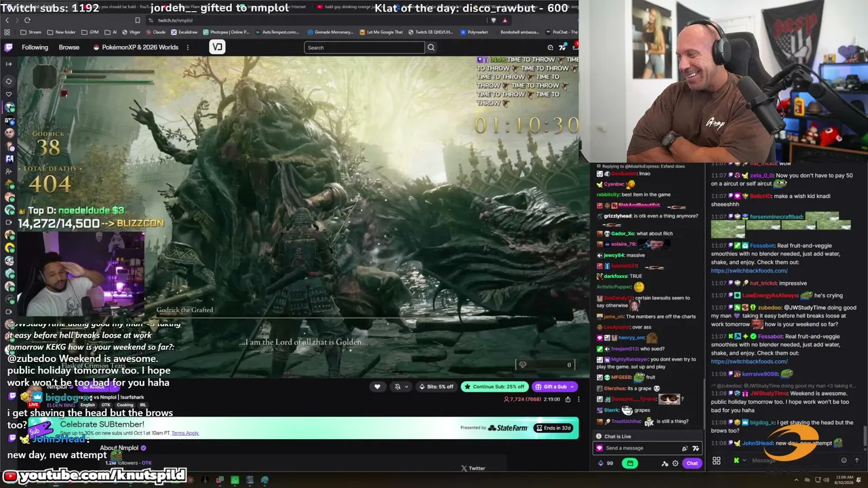Open the Claude bookmark
Image resolution: width=868 pixels, height=488 pixels.
[156, 32]
